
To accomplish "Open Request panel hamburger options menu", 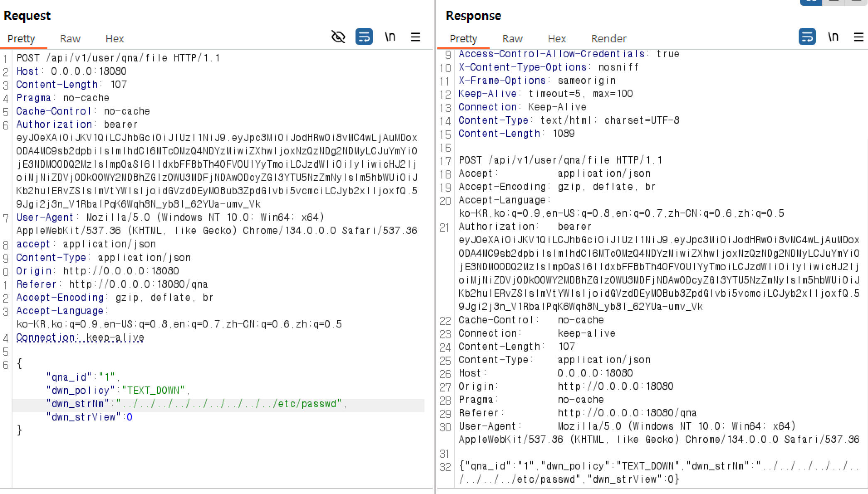I will pyautogui.click(x=416, y=37).
